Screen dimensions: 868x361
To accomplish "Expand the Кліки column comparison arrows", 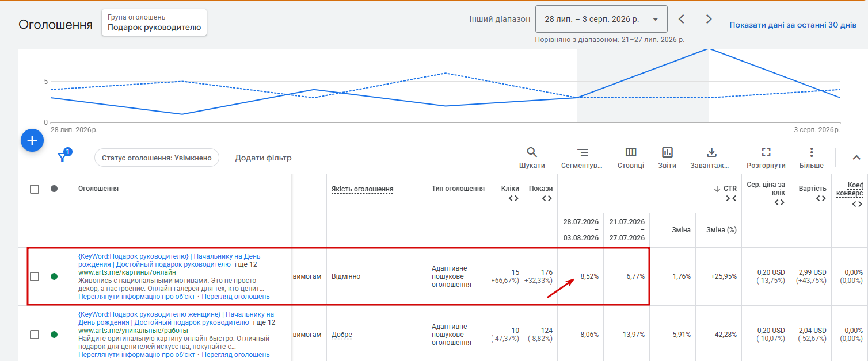I will tap(513, 198).
